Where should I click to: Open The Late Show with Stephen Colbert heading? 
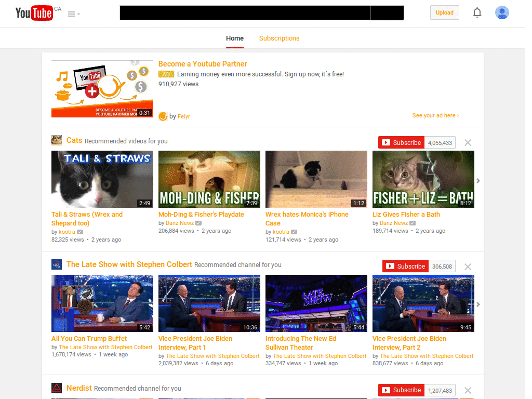click(x=129, y=264)
